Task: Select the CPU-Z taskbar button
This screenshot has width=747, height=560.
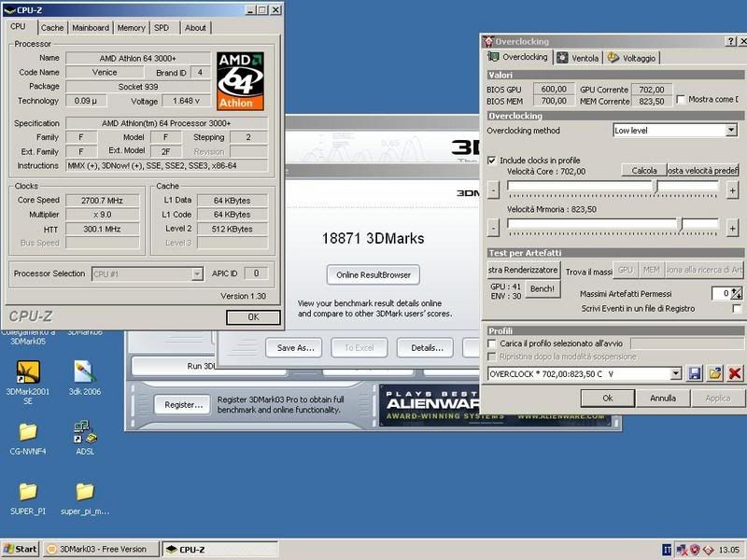Action: [x=219, y=549]
